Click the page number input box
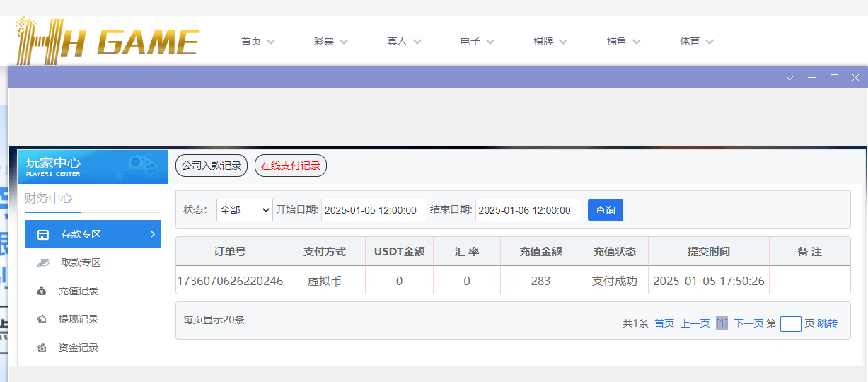This screenshot has width=868, height=382. [x=791, y=324]
